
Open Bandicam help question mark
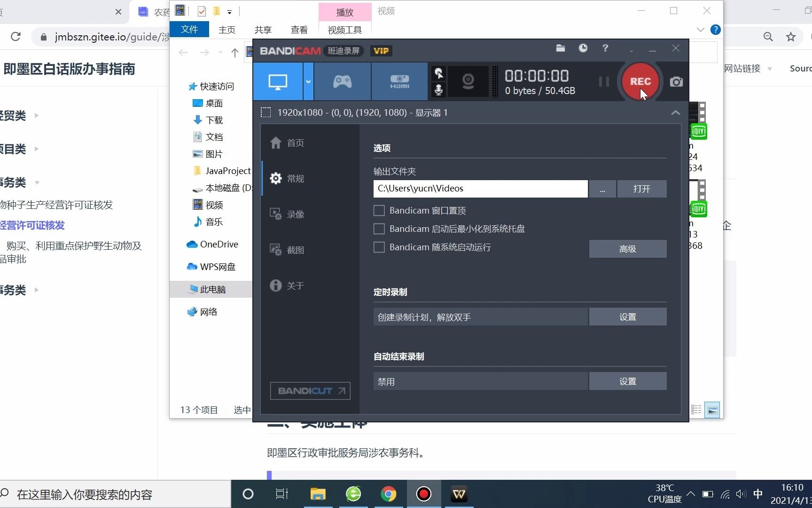(605, 48)
